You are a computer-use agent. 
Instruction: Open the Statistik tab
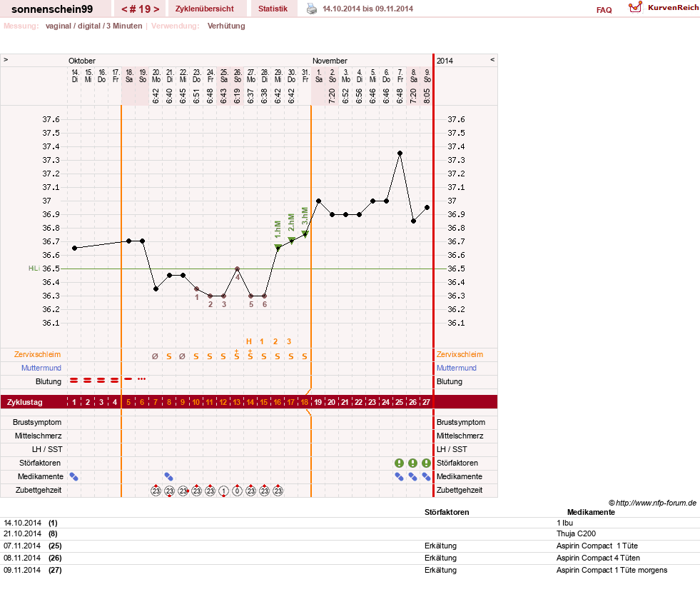tap(273, 9)
